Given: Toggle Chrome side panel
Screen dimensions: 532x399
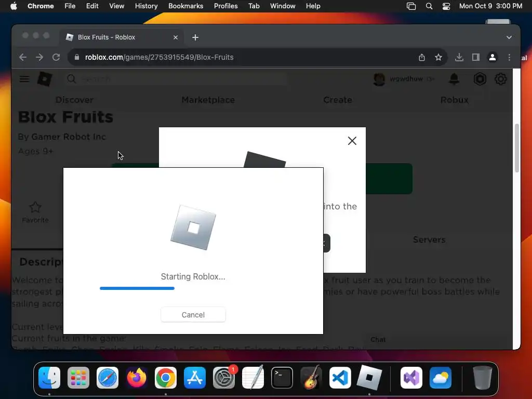Looking at the screenshot, I should 476,57.
